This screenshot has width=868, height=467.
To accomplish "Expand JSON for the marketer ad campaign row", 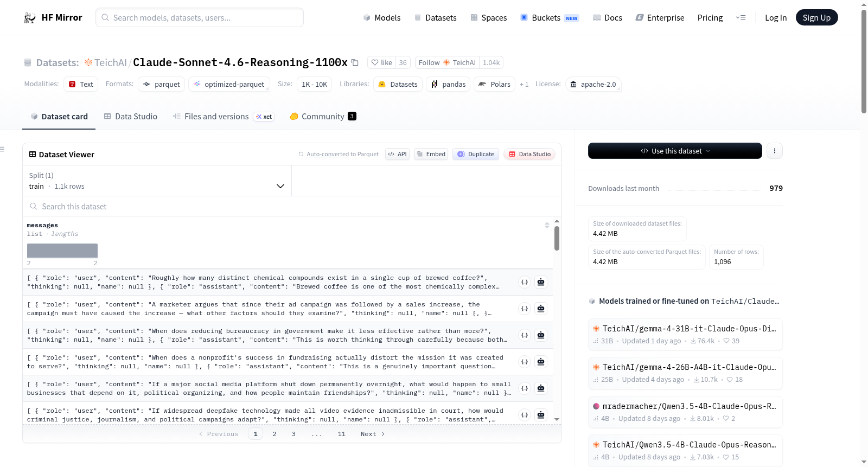I will (524, 309).
